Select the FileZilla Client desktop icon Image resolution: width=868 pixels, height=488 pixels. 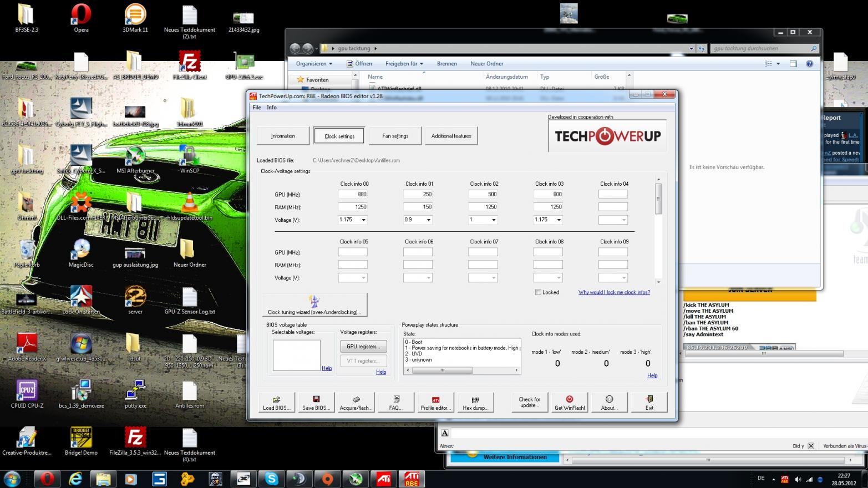[190, 65]
